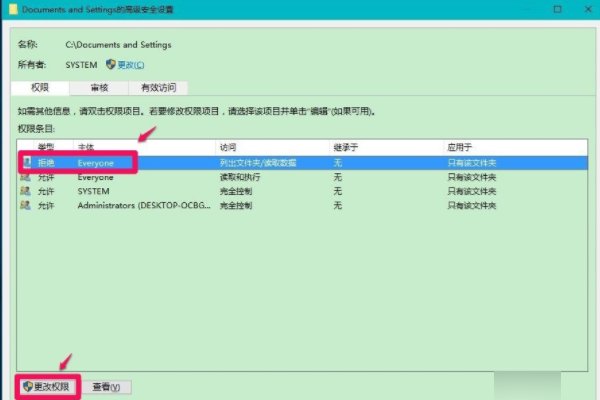Click 完全控制 cell in Administrators row

tap(236, 205)
